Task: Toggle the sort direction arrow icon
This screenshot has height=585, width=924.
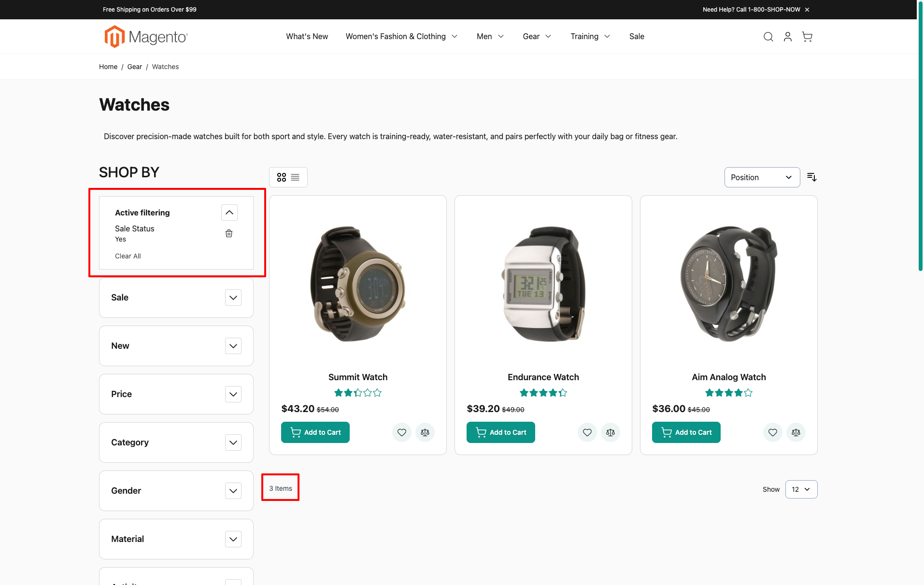Action: 811,177
